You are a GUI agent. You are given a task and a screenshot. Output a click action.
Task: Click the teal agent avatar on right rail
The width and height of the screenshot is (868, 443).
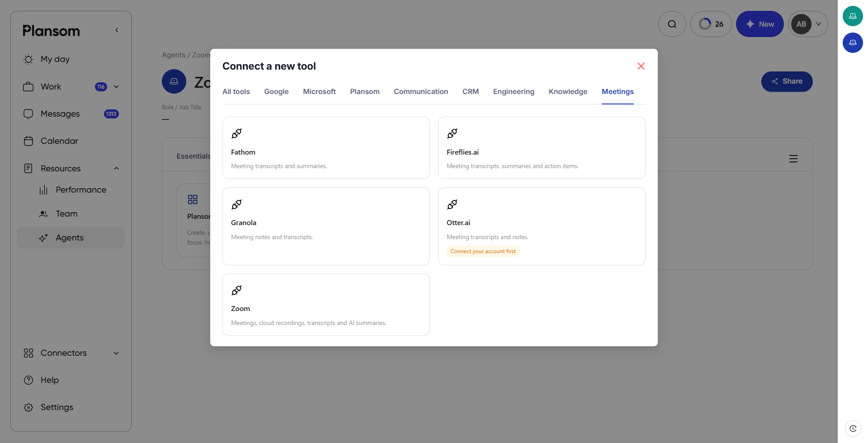click(x=853, y=16)
